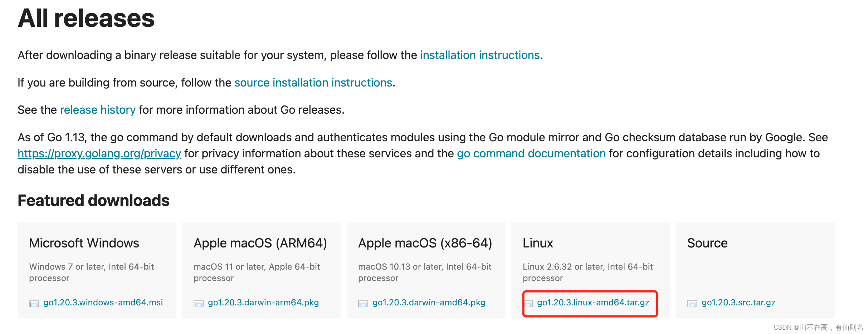Select the Apple macOS (ARM64) card heading

click(x=260, y=243)
